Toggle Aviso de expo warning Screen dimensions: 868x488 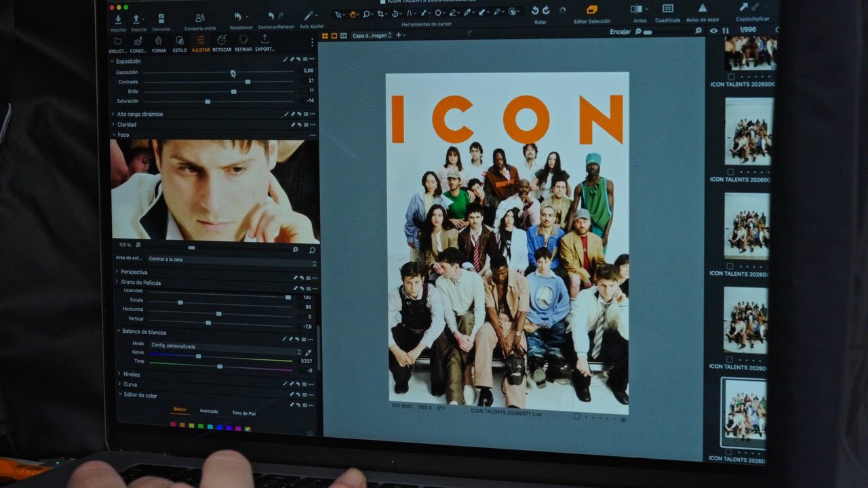click(x=703, y=8)
